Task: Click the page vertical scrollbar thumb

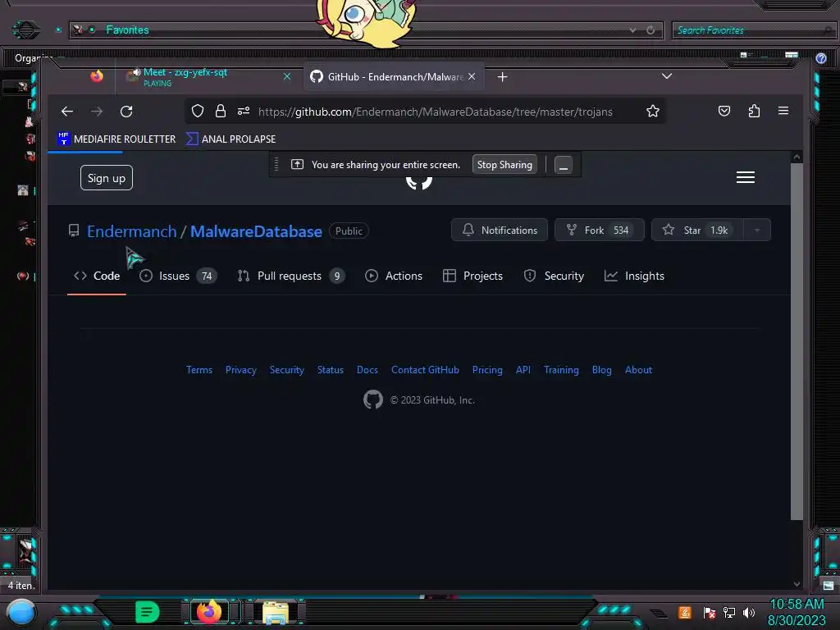Action: click(x=797, y=340)
